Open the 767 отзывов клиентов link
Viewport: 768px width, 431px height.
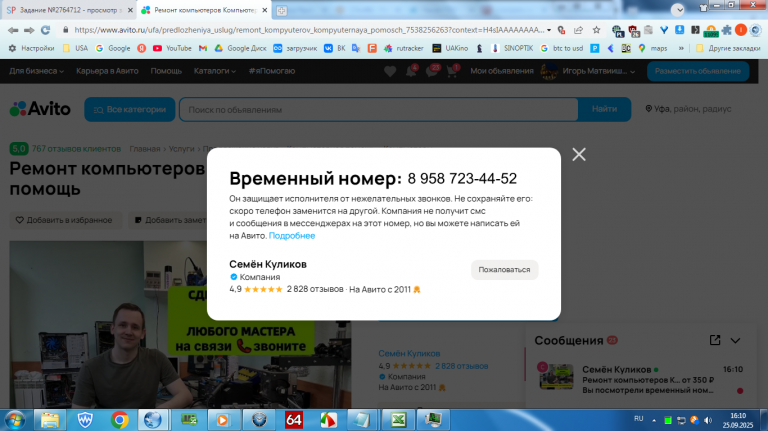click(x=76, y=149)
